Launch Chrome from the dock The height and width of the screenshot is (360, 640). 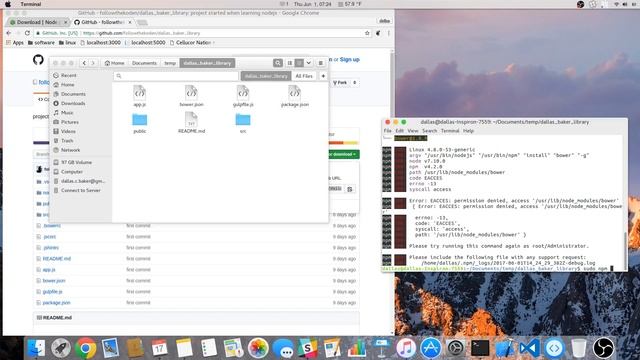[x=86, y=348]
